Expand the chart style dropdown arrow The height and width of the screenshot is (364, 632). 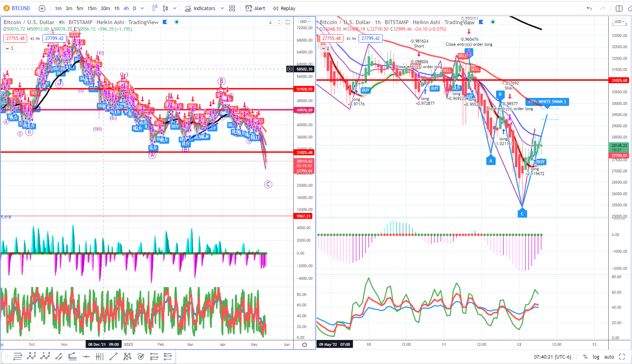coord(175,8)
